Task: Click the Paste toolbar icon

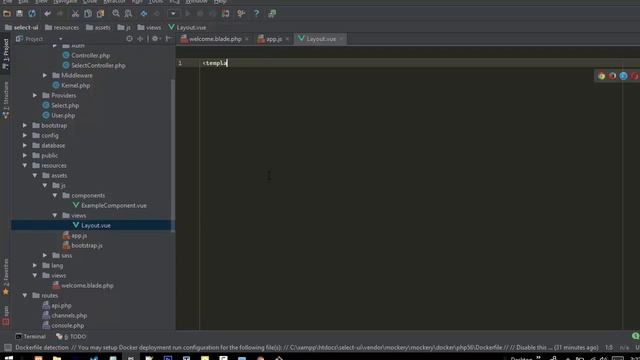Action: pyautogui.click(x=100, y=13)
